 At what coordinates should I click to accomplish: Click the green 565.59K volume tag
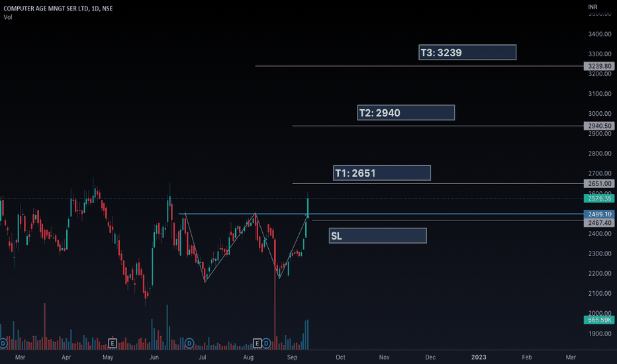[599, 320]
